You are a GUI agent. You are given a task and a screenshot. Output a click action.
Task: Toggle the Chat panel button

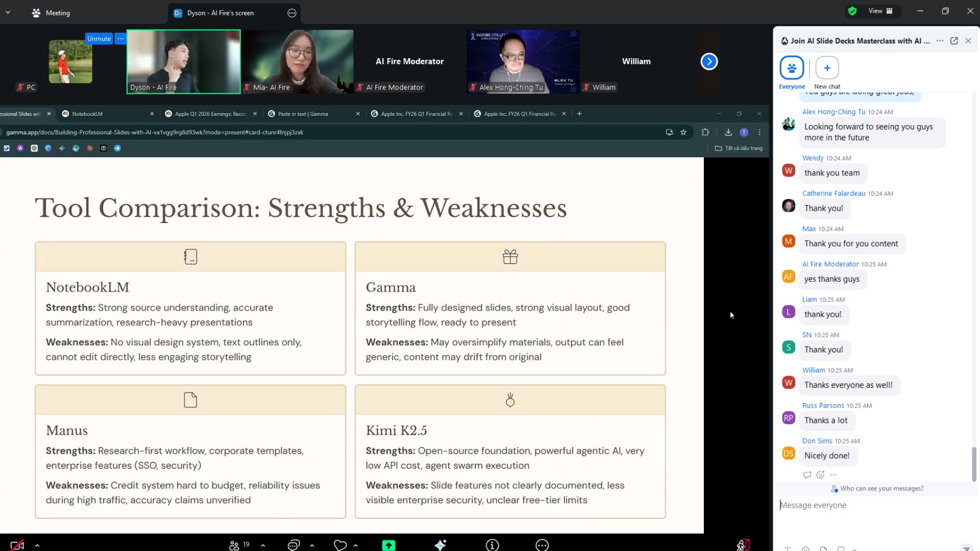click(x=293, y=545)
